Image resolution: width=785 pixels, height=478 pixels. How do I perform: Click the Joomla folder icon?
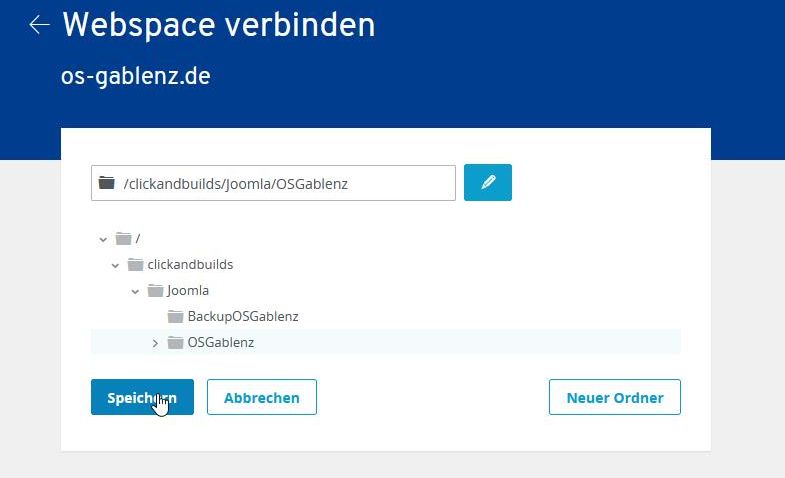pyautogui.click(x=155, y=291)
